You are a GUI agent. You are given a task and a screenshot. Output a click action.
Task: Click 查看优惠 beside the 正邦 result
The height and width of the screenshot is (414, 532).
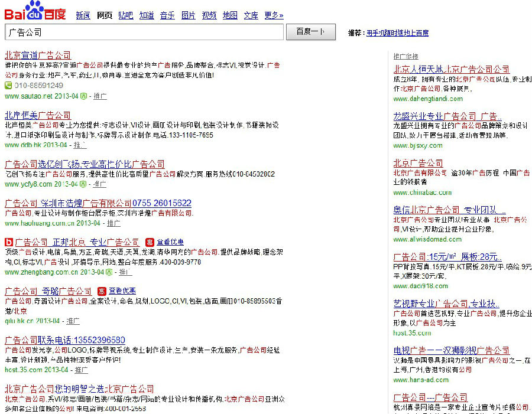click(170, 242)
